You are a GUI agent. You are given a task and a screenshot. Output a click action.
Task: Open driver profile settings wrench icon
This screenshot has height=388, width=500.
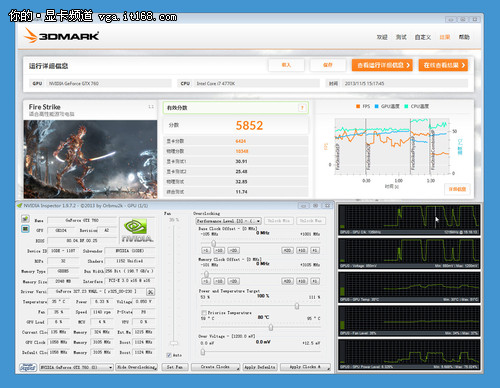tap(151, 292)
